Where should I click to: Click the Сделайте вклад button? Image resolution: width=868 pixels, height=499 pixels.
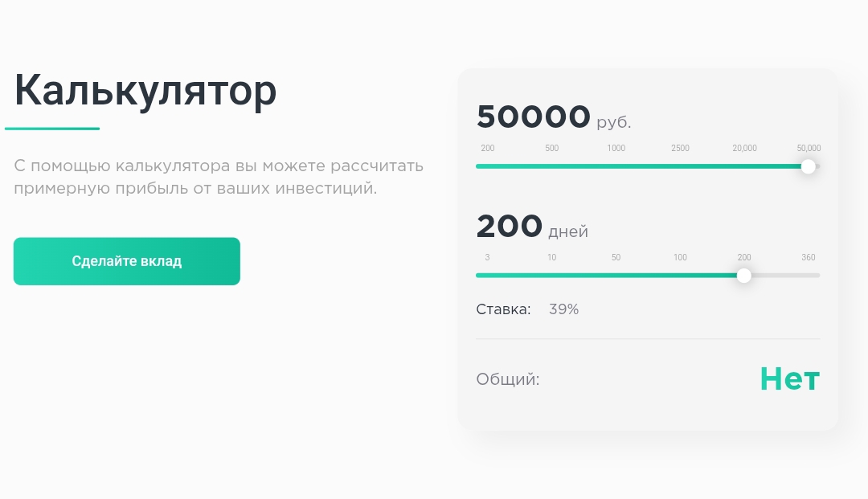tap(127, 261)
